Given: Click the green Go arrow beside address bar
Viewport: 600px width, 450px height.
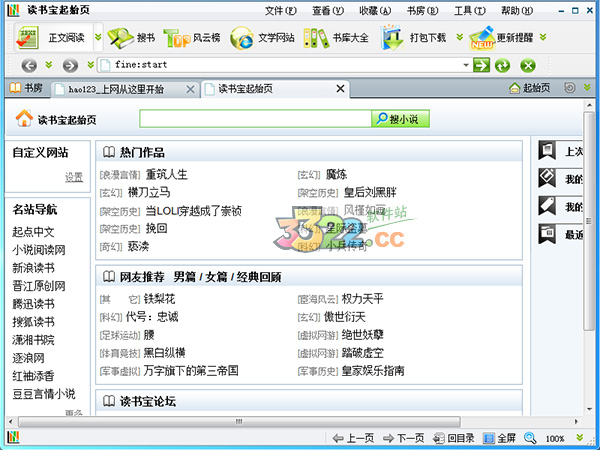Looking at the screenshot, I should [481, 65].
